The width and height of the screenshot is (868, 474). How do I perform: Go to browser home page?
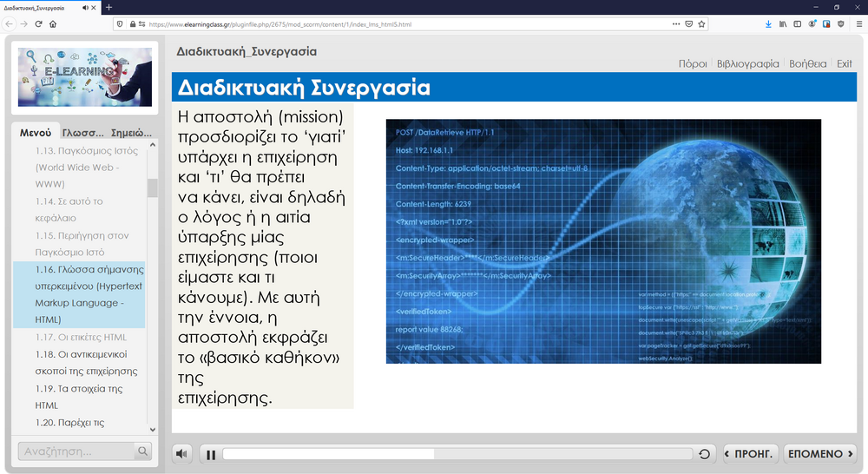click(x=53, y=24)
